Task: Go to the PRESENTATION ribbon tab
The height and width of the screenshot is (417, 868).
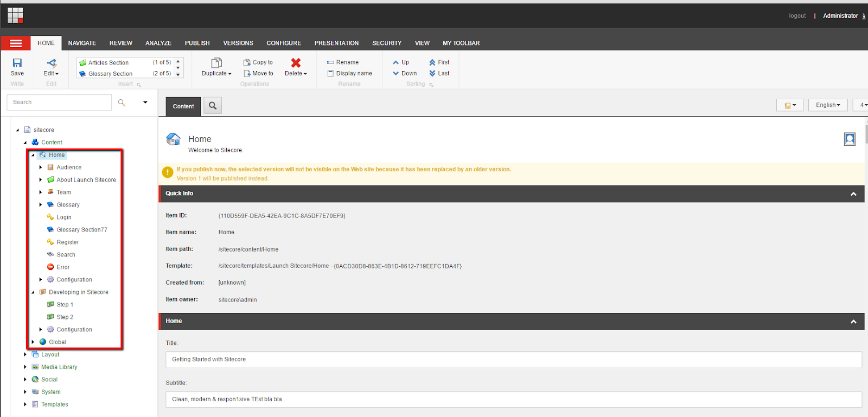Action: pos(336,43)
